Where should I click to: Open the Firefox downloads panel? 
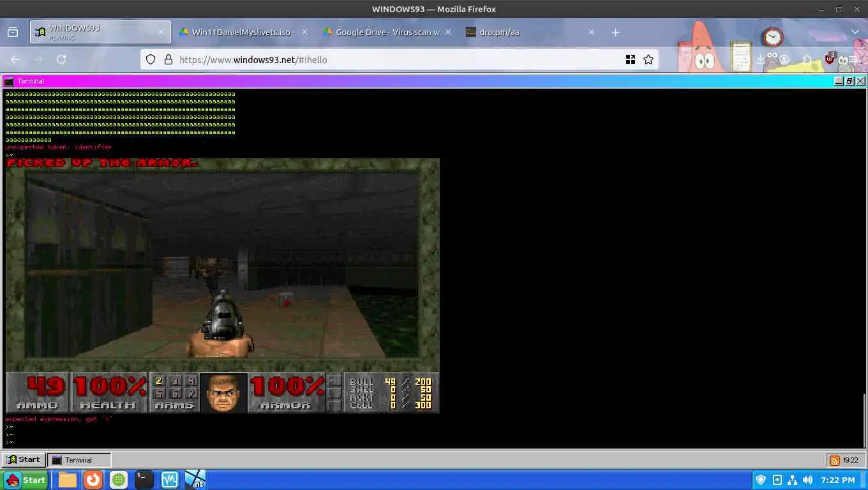tap(761, 59)
